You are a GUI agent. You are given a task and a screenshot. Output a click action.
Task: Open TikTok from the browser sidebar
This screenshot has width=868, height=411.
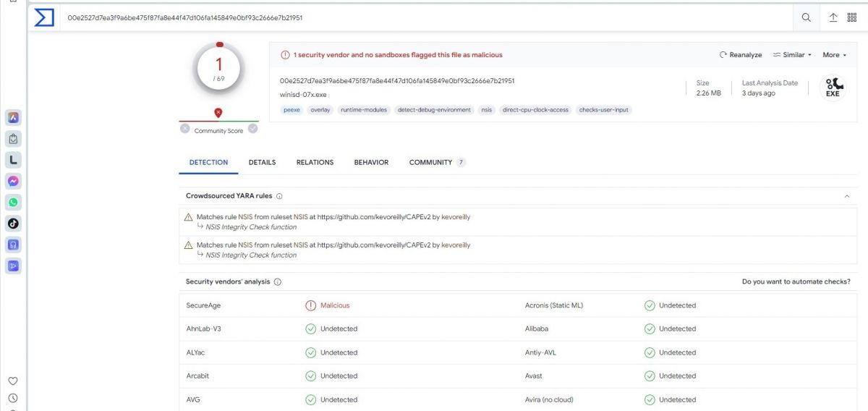(13, 224)
